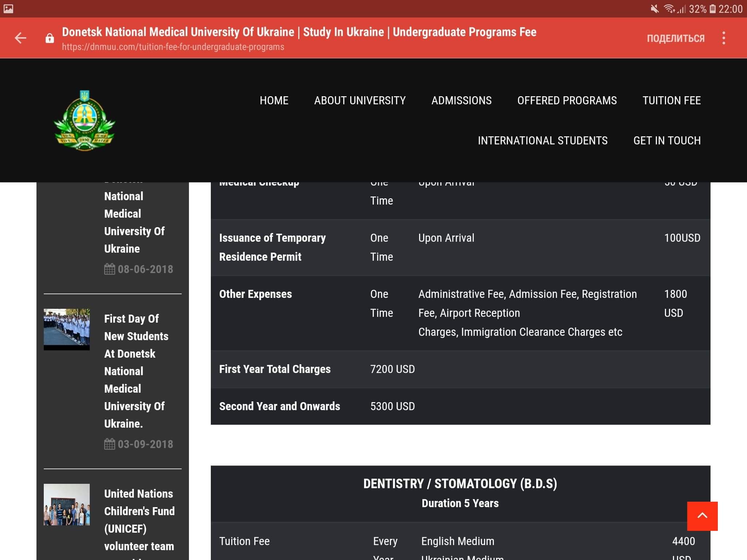Tap the secure padlock icon
The image size is (747, 560).
point(50,38)
